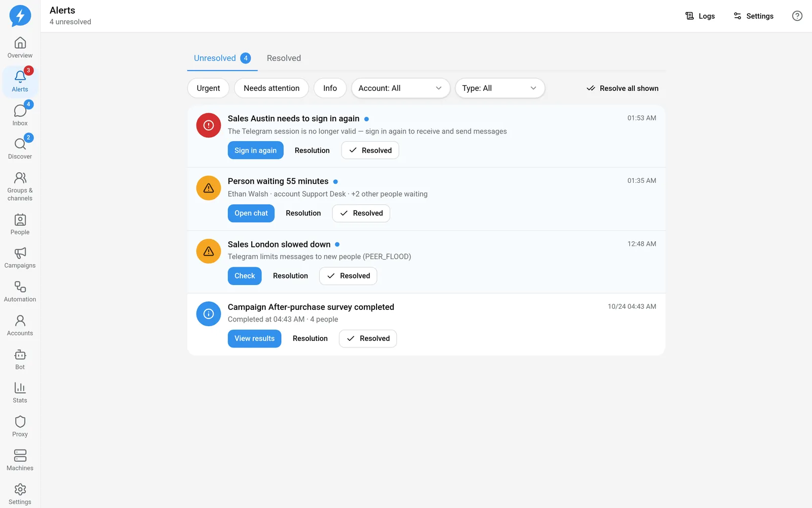
Task: Switch to the Resolved tab
Action: [x=284, y=58]
